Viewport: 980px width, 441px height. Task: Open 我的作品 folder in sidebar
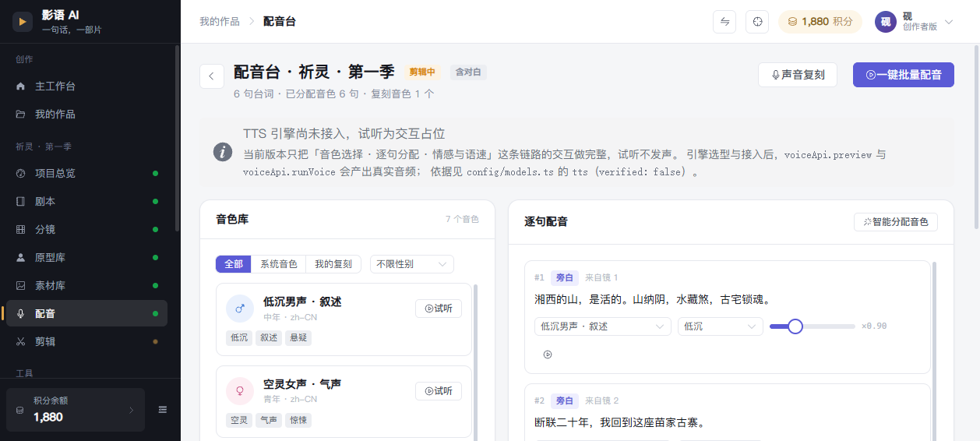point(86,114)
